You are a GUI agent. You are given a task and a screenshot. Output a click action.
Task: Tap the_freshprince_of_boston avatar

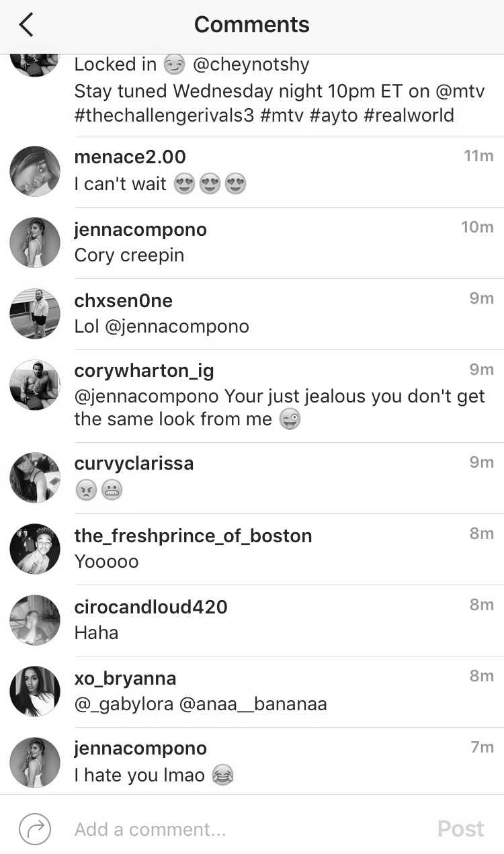(35, 549)
